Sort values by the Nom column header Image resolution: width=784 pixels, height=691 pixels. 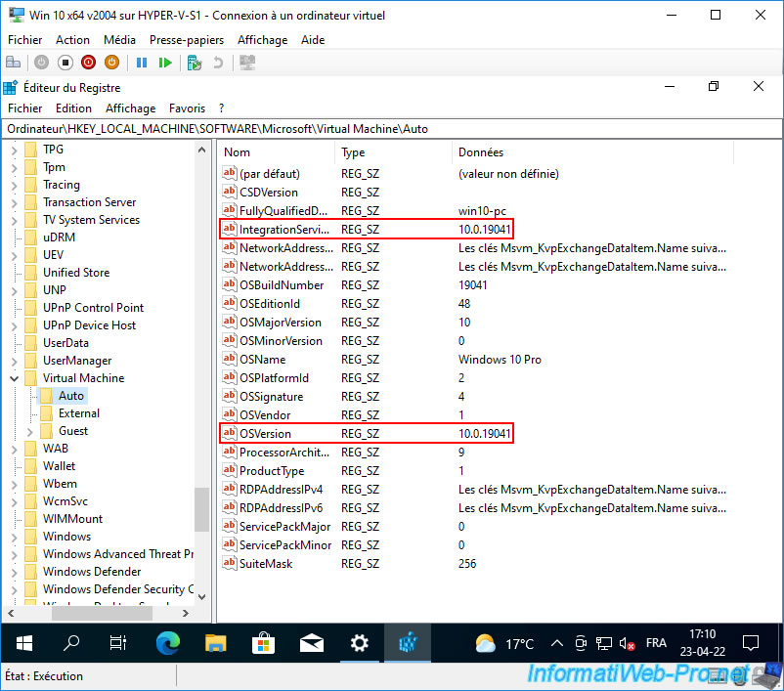276,152
